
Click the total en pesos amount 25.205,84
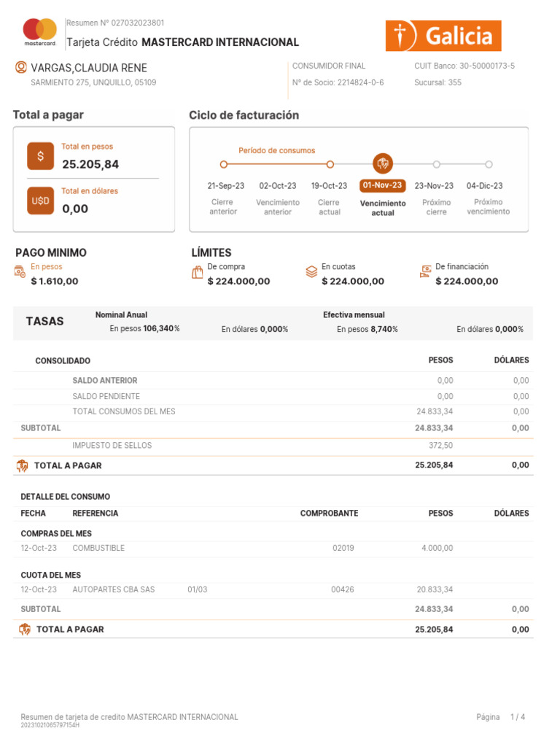[90, 164]
